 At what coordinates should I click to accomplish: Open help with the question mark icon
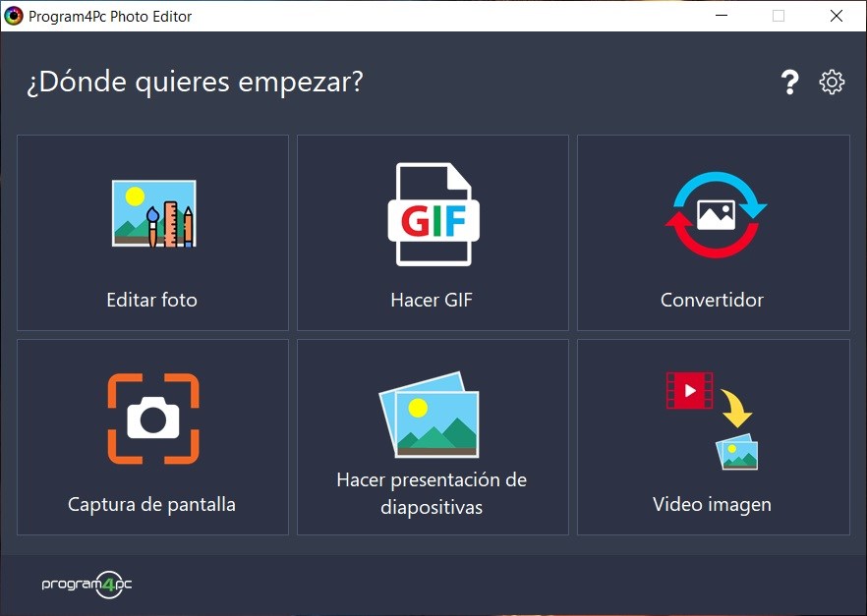(x=790, y=83)
